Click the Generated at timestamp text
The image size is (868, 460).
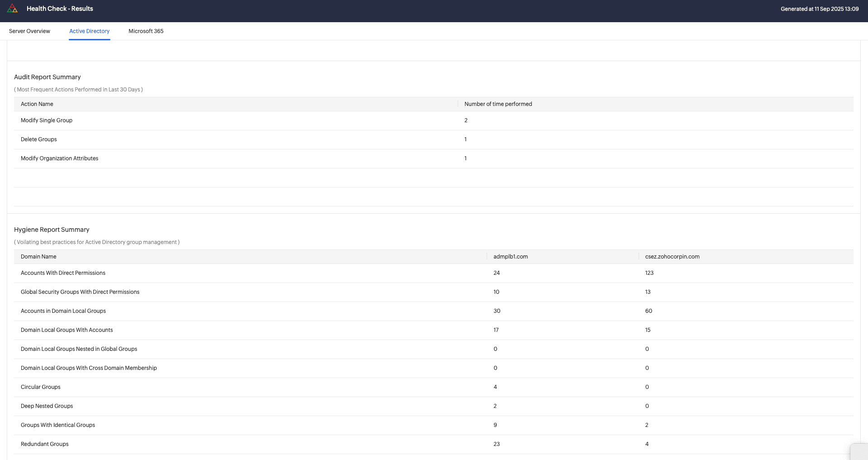819,8
